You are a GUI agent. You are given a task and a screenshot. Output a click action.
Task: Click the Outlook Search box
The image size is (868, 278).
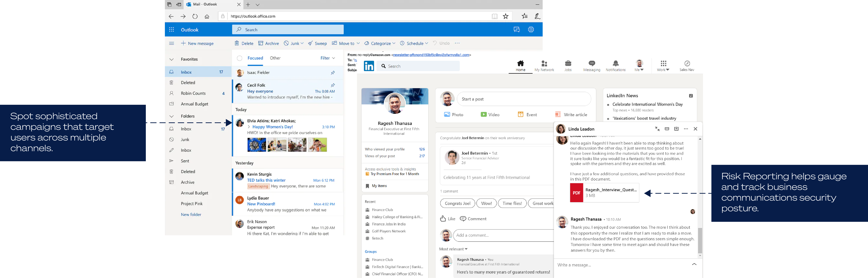coord(288,30)
